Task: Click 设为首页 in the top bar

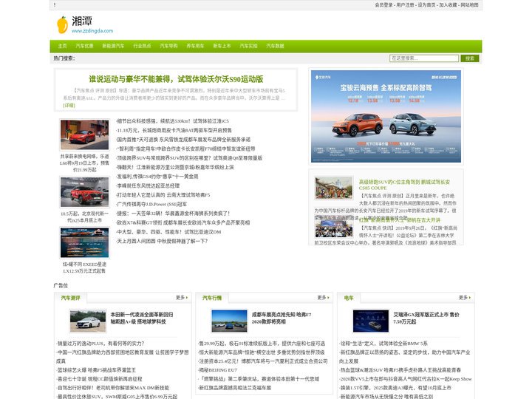Action: click(x=426, y=4)
